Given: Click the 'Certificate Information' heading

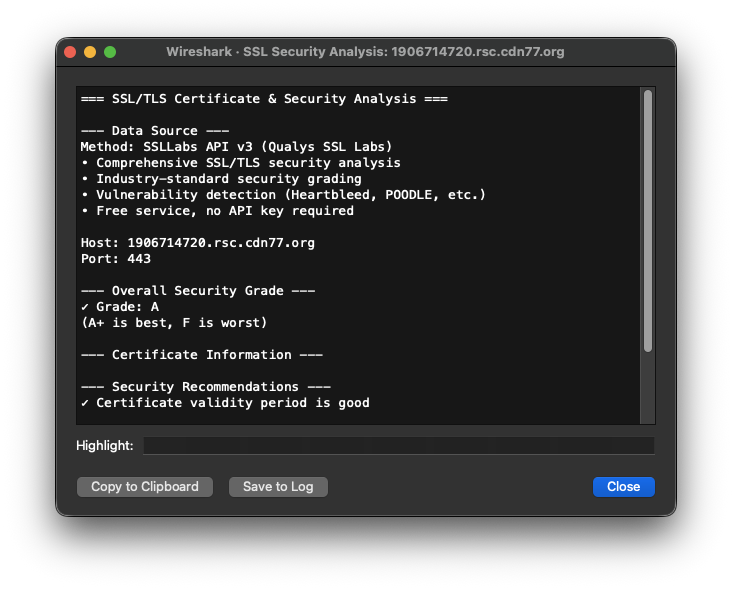Looking at the screenshot, I should tap(202, 355).
